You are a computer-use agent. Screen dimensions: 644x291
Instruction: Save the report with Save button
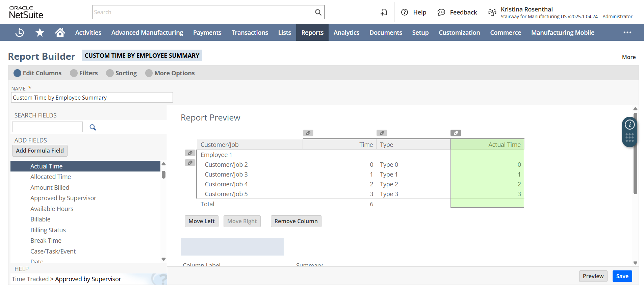click(622, 276)
